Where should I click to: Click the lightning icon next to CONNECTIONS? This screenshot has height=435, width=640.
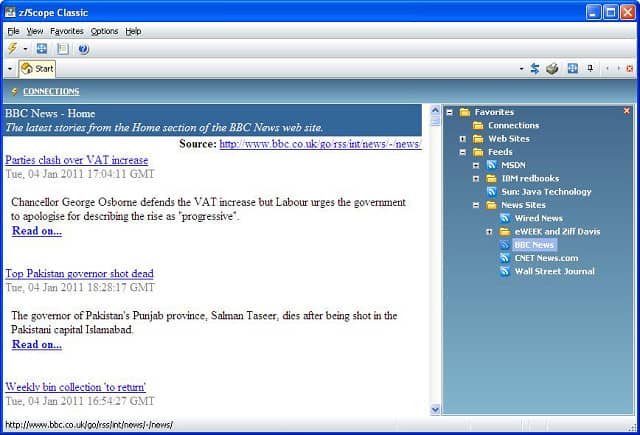point(14,91)
